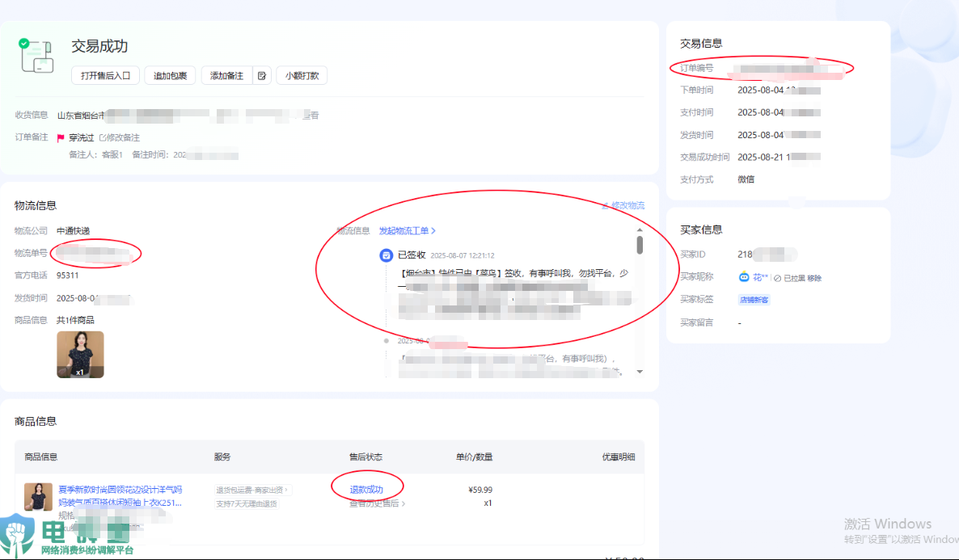
Task: Open the product thumbnail under 共1件商品
Action: click(80, 355)
